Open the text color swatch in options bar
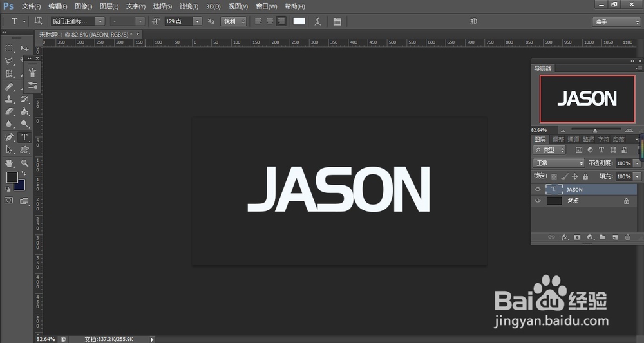The width and height of the screenshot is (644, 343). (299, 21)
